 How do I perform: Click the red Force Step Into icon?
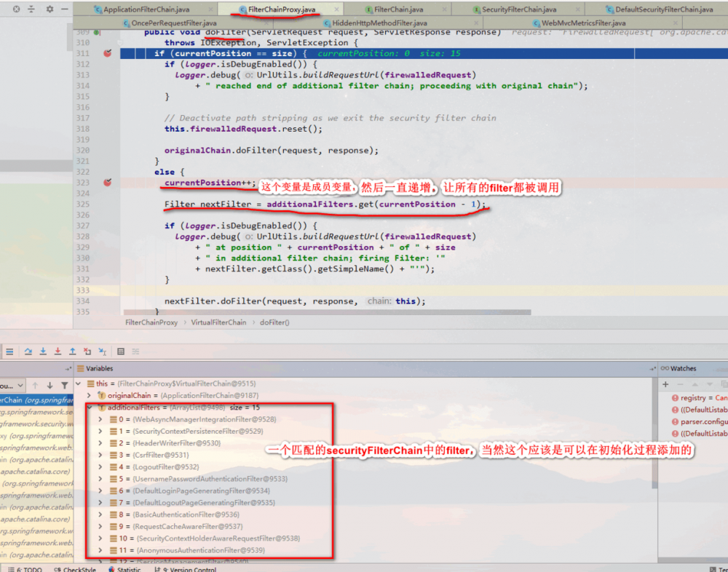tap(58, 351)
